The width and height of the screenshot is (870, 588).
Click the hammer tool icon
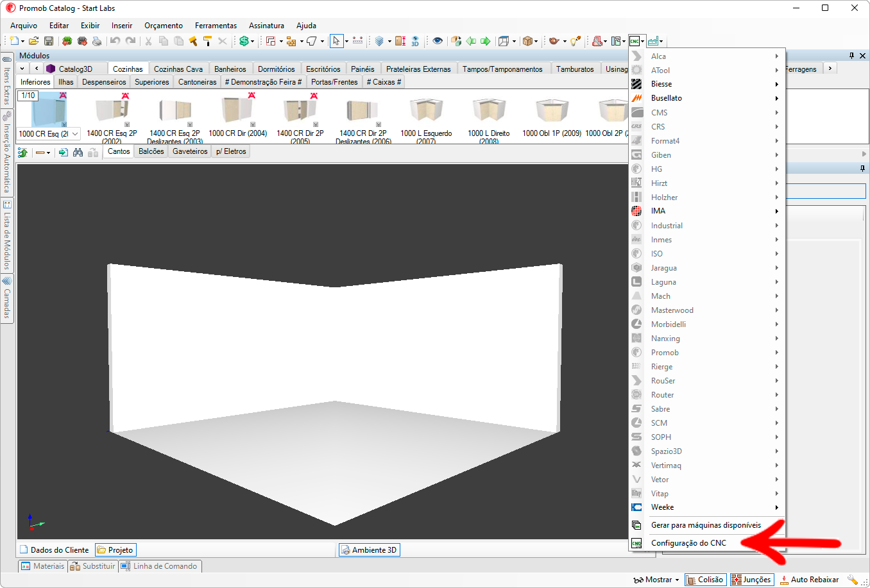tap(192, 41)
